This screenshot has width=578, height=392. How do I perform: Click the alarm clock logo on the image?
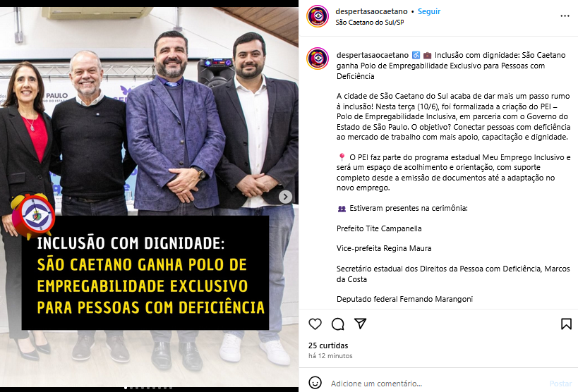tap(32, 216)
